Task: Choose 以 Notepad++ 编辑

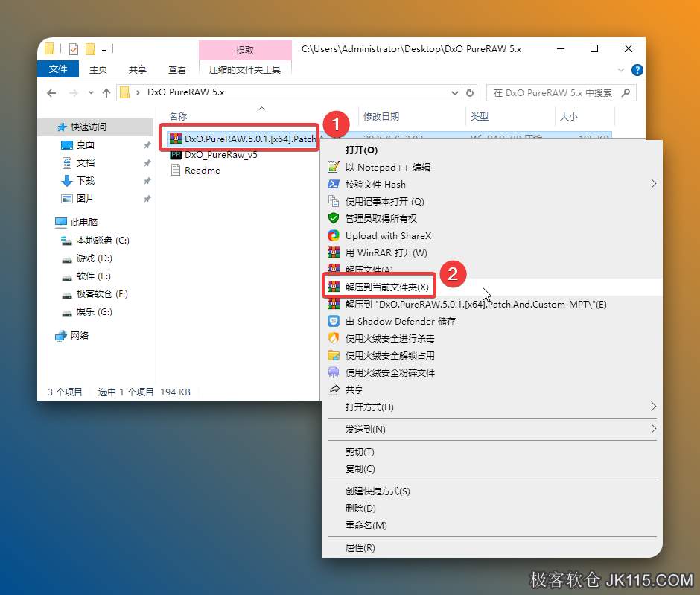Action: pos(492,168)
